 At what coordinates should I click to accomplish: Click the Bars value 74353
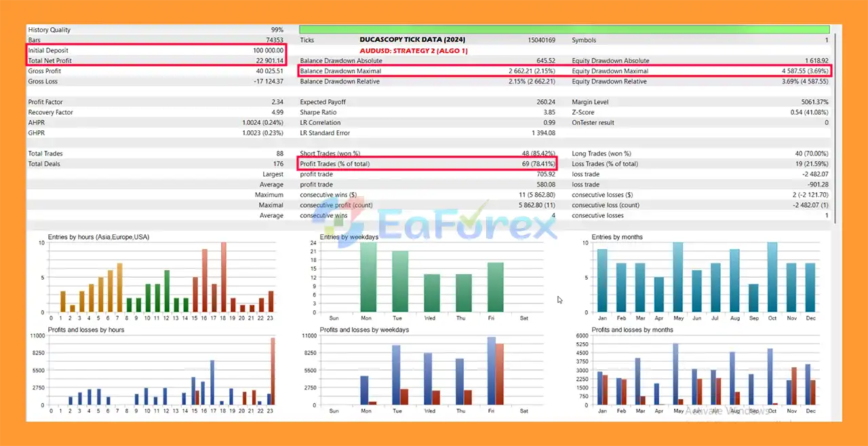pyautogui.click(x=273, y=40)
